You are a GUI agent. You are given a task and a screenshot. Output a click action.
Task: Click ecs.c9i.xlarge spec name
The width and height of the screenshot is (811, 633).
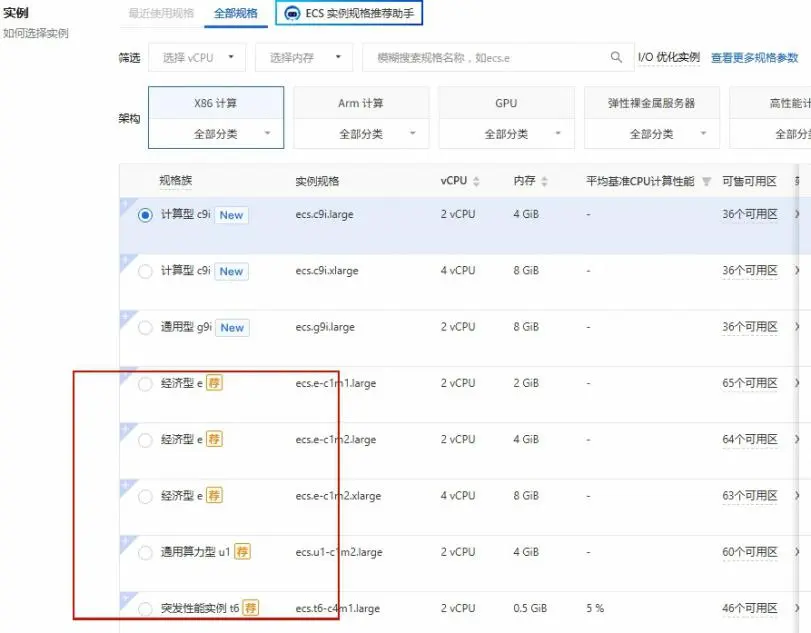coord(327,270)
